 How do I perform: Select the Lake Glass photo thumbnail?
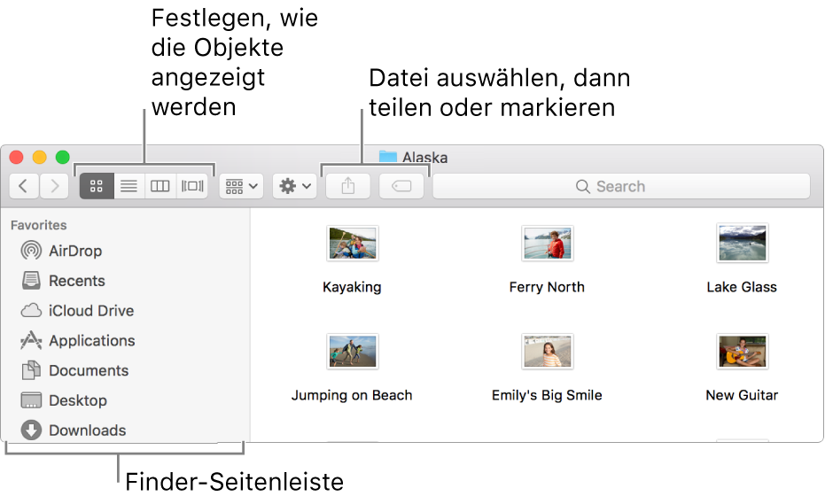click(743, 243)
